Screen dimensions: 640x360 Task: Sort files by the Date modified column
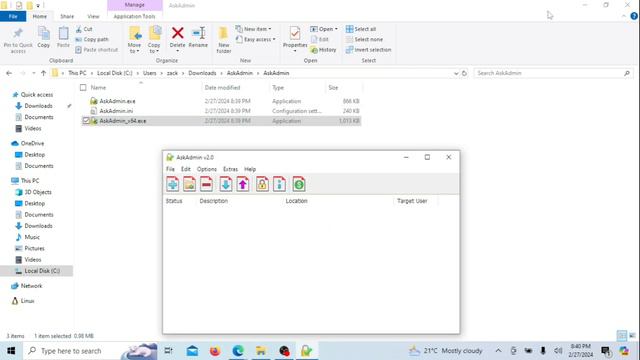pos(222,87)
